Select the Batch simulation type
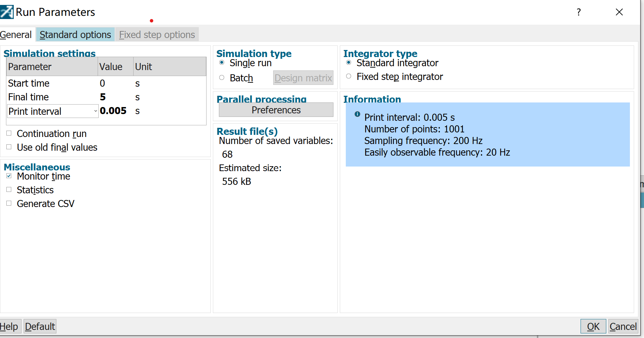This screenshot has width=644, height=338. pos(222,78)
